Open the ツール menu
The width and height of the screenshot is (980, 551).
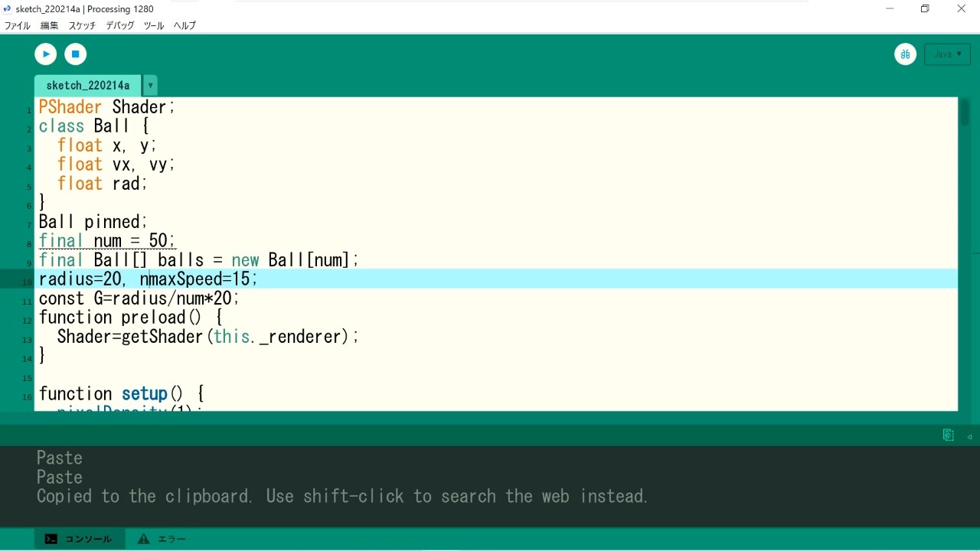point(153,25)
